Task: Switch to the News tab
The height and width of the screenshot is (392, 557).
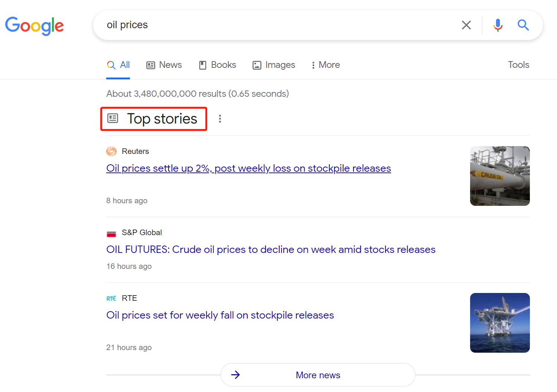Action: 164,65
